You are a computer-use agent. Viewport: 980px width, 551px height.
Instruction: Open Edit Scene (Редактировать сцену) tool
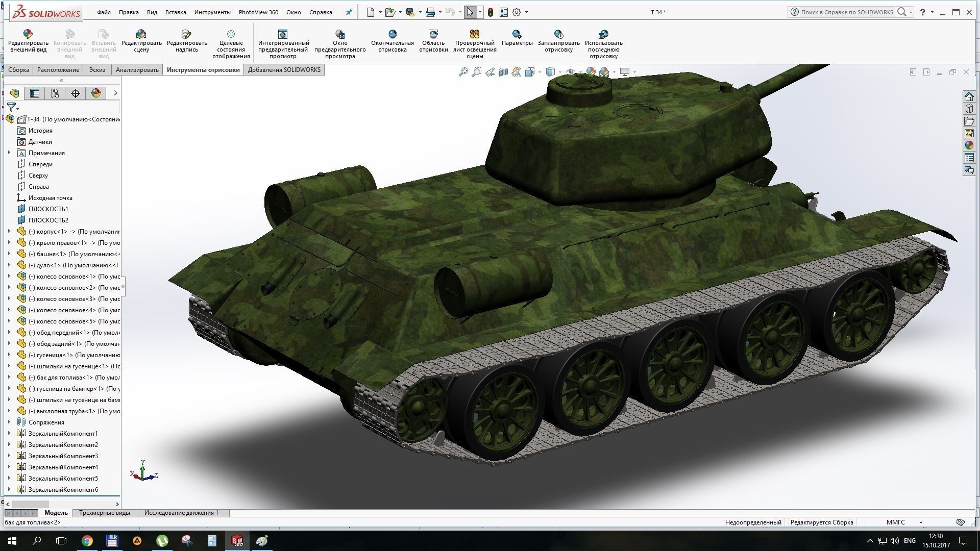point(141,41)
